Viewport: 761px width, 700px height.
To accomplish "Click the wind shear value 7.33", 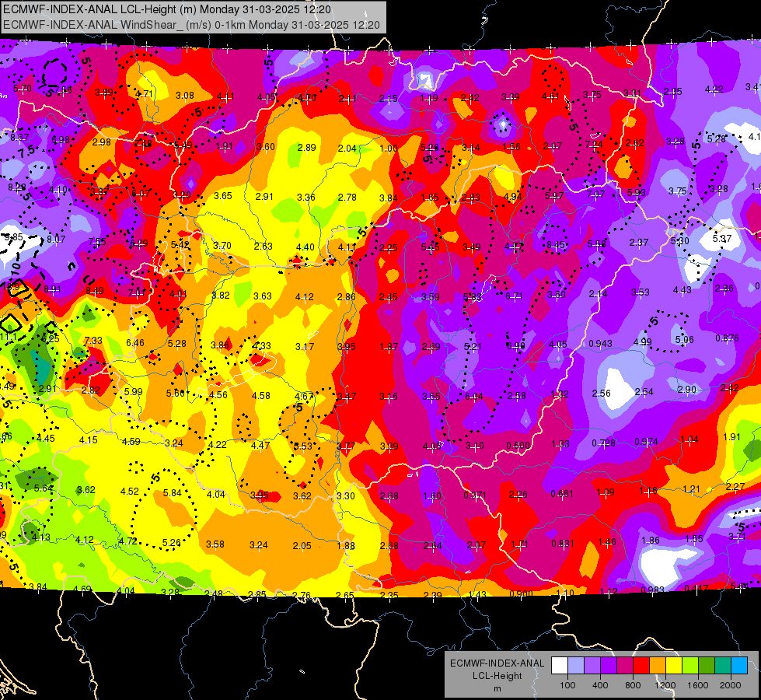I will click(x=93, y=341).
